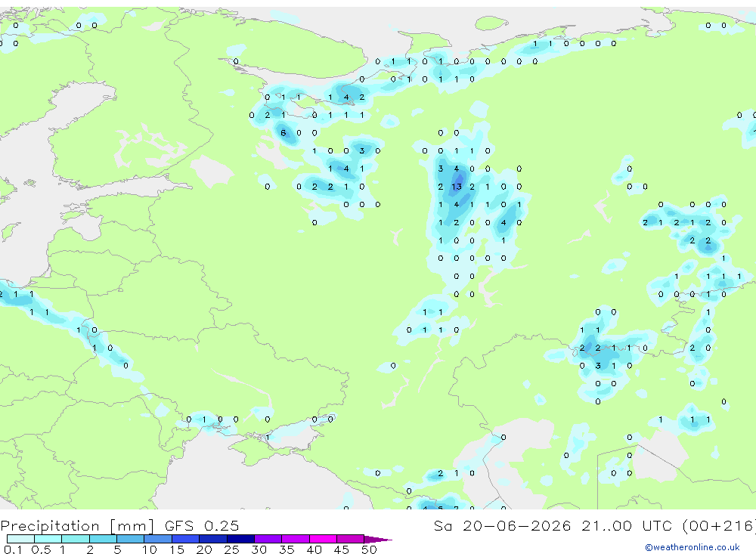
Task: Pick the 35–40 mm violet legend swatch
Action: [296, 539]
